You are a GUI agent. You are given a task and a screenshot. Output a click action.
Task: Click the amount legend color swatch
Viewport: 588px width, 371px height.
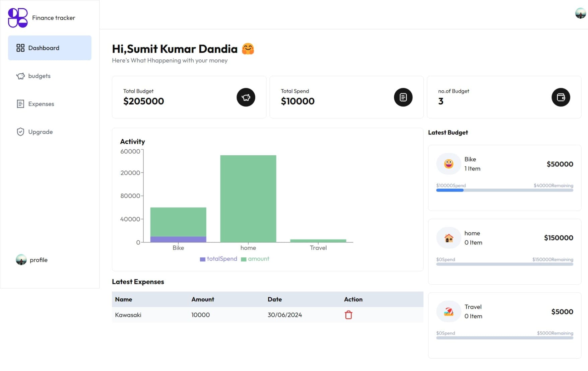coord(244,259)
